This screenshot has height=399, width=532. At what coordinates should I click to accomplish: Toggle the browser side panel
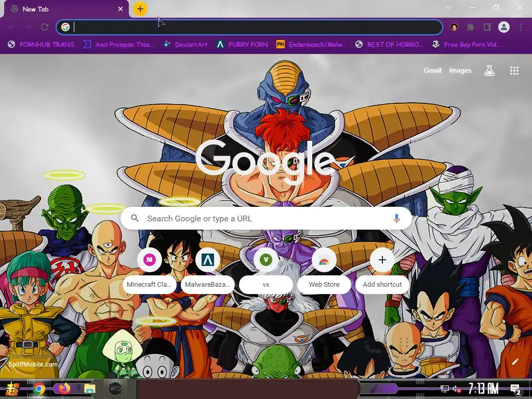click(x=487, y=27)
